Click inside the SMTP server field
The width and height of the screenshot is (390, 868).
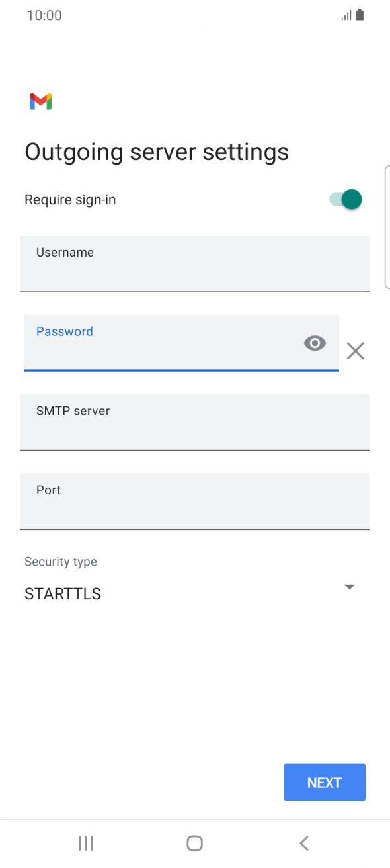pyautogui.click(x=194, y=422)
